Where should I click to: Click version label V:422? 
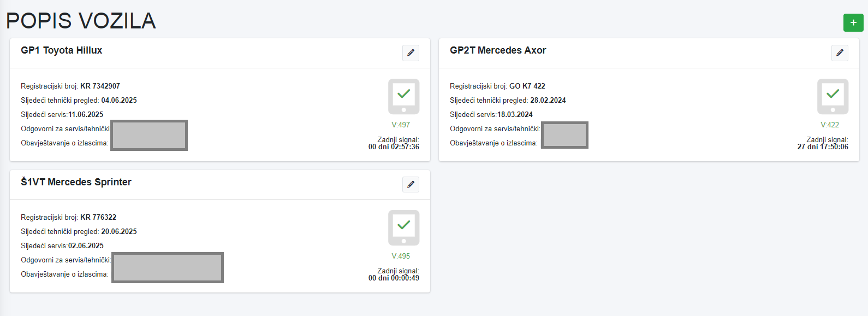pos(830,125)
